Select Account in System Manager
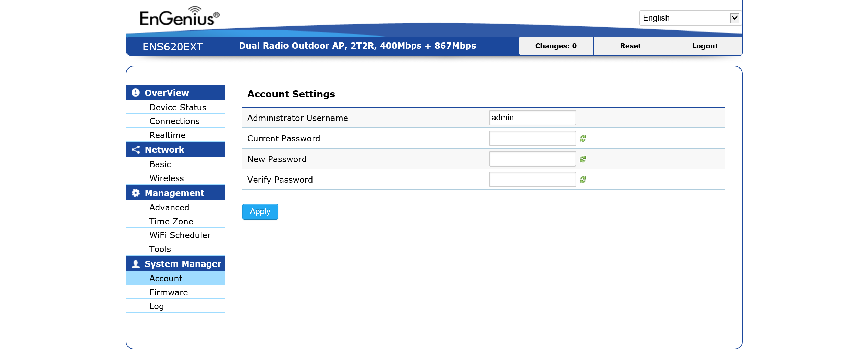The height and width of the screenshot is (357, 868). click(175, 278)
